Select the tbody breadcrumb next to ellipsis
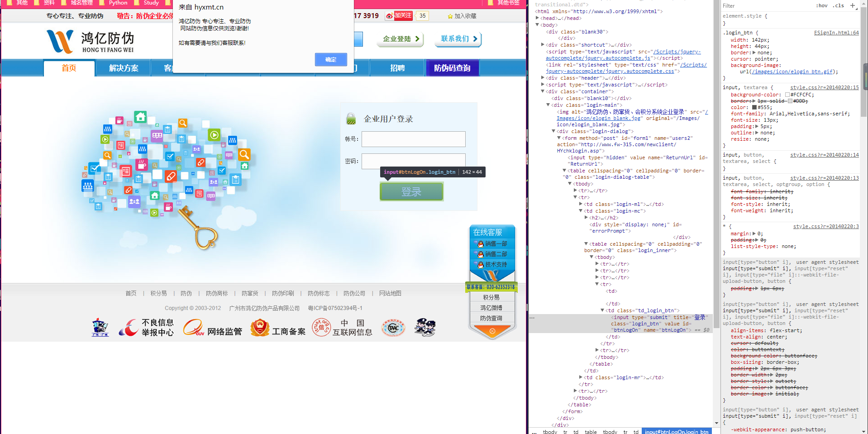 click(550, 432)
